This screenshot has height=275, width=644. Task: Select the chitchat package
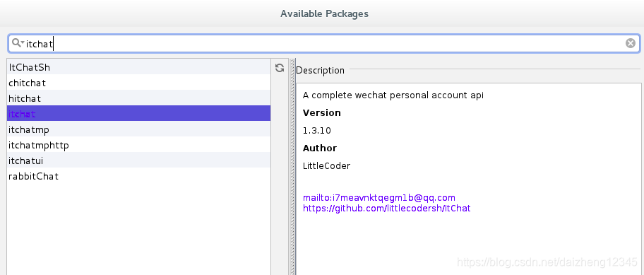pos(139,82)
